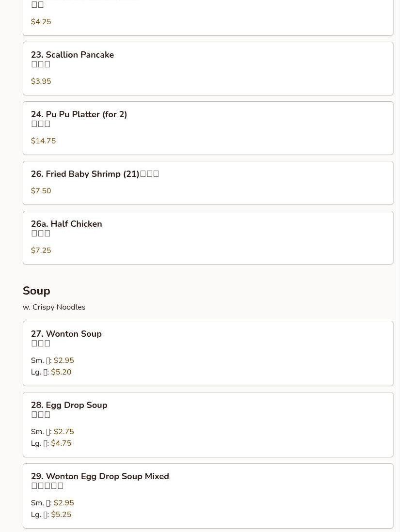Image resolution: width=409 pixels, height=532 pixels.
Task: Pick small Wonton Egg Drop Mixed $2.95
Action: [63, 503]
